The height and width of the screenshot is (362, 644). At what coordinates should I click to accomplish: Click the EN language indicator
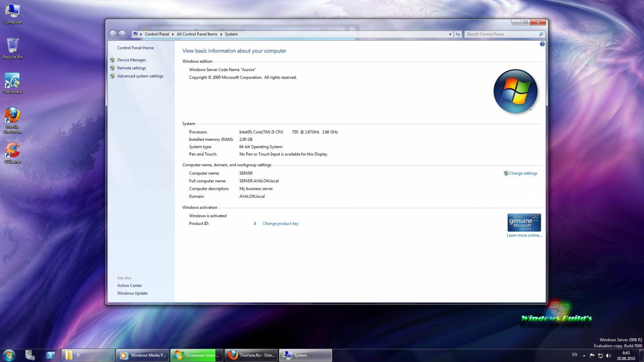[575, 355]
